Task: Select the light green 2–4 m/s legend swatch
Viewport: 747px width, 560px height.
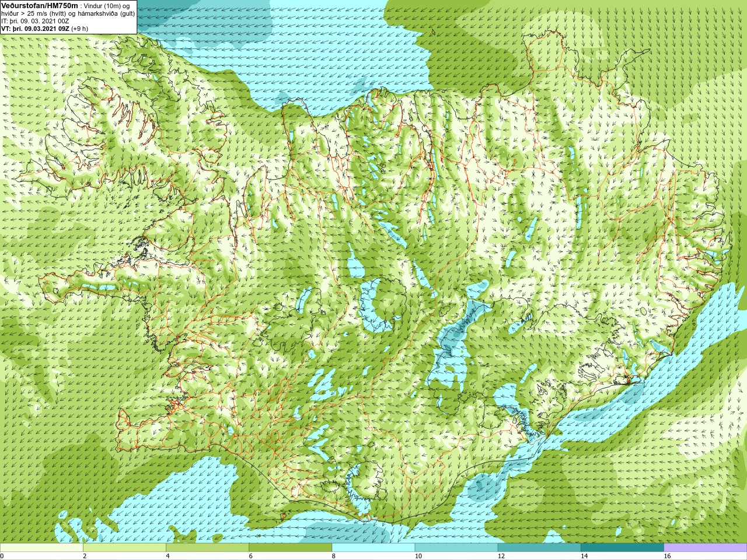Action: tap(124, 548)
